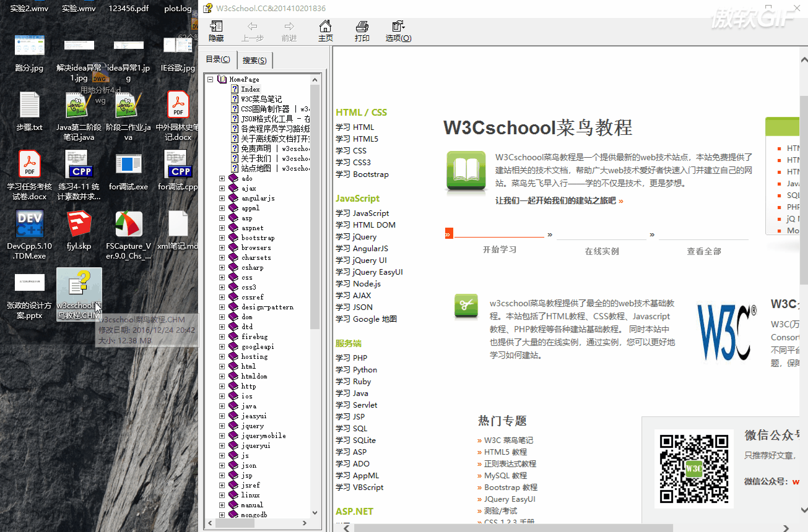Click content pane scrollbar up arrow

pyautogui.click(x=804, y=60)
